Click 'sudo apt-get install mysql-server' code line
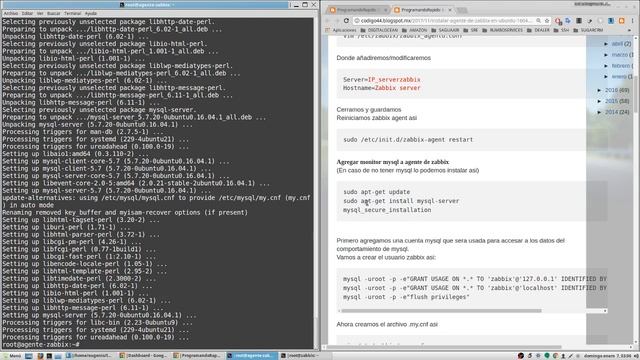The image size is (640, 360). click(401, 201)
